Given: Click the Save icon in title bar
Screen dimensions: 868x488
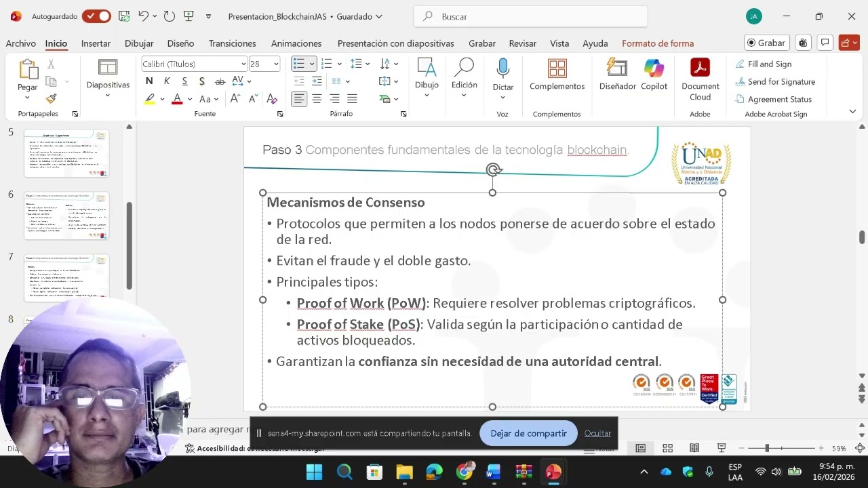Looking at the screenshot, I should 123,16.
